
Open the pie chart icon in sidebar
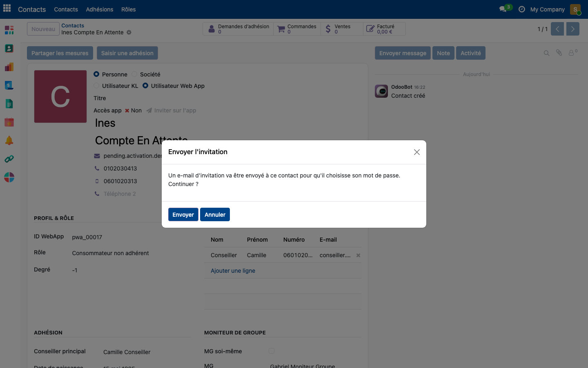pos(9,177)
